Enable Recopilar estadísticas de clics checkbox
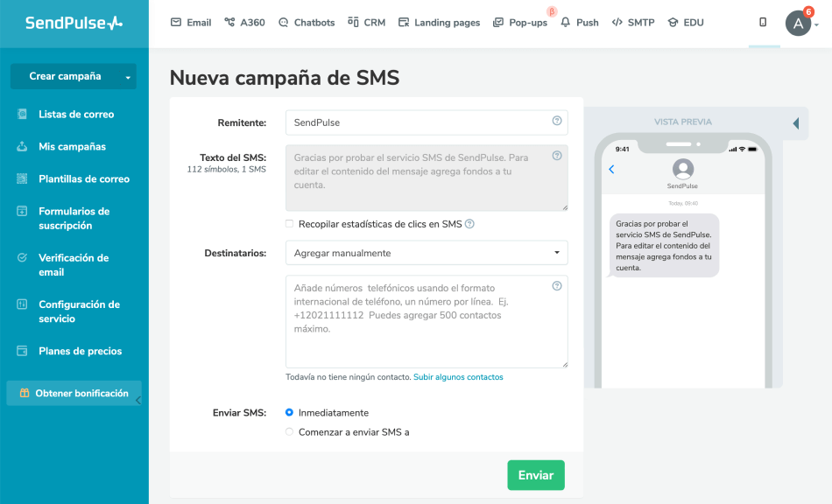Image resolution: width=832 pixels, height=504 pixels. 289,224
